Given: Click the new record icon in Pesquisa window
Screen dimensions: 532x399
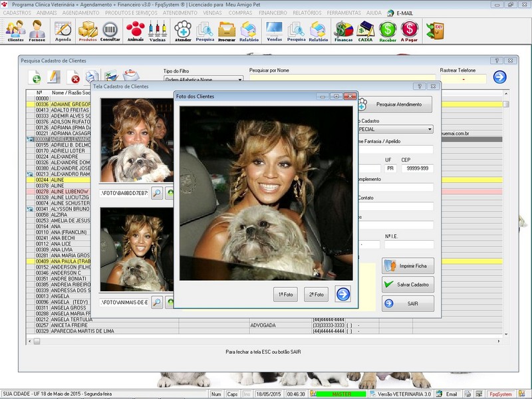Looking at the screenshot, I should (35, 77).
